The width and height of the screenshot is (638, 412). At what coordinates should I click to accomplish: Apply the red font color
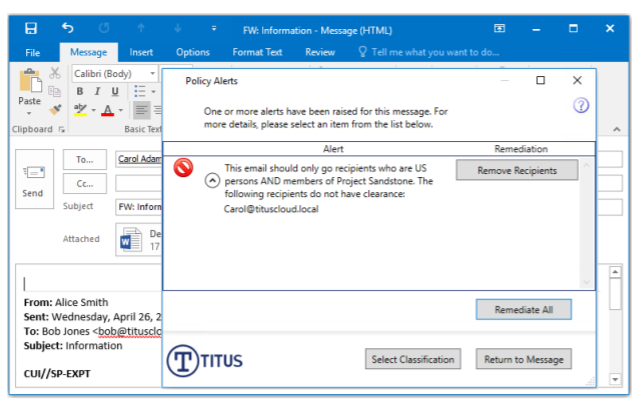click(x=107, y=110)
